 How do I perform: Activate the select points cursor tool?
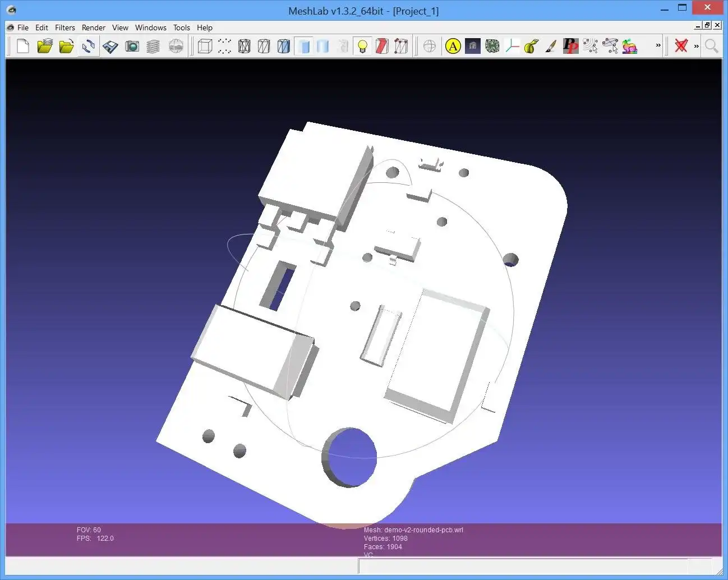coord(591,46)
